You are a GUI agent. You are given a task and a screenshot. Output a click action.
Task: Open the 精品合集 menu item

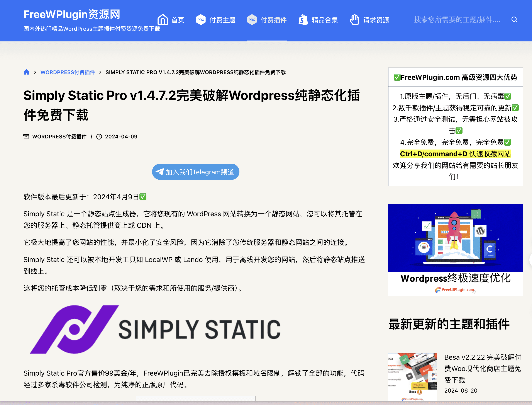tap(325, 20)
